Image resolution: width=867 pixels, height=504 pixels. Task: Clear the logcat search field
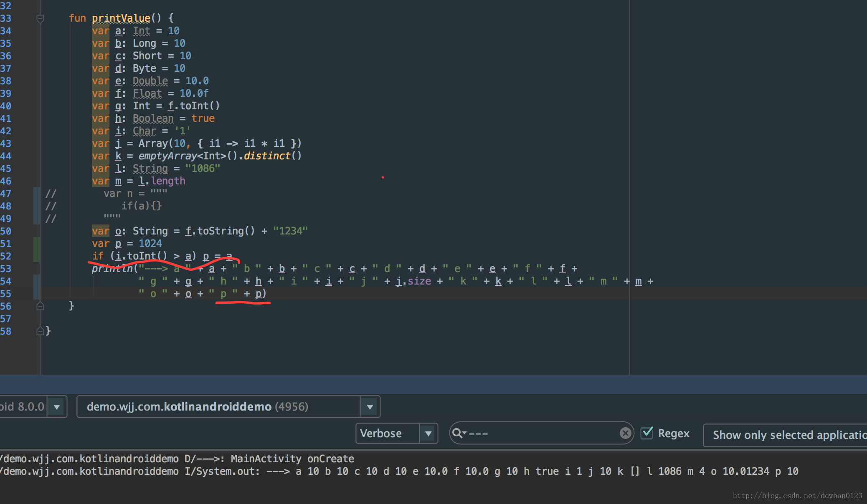625,433
